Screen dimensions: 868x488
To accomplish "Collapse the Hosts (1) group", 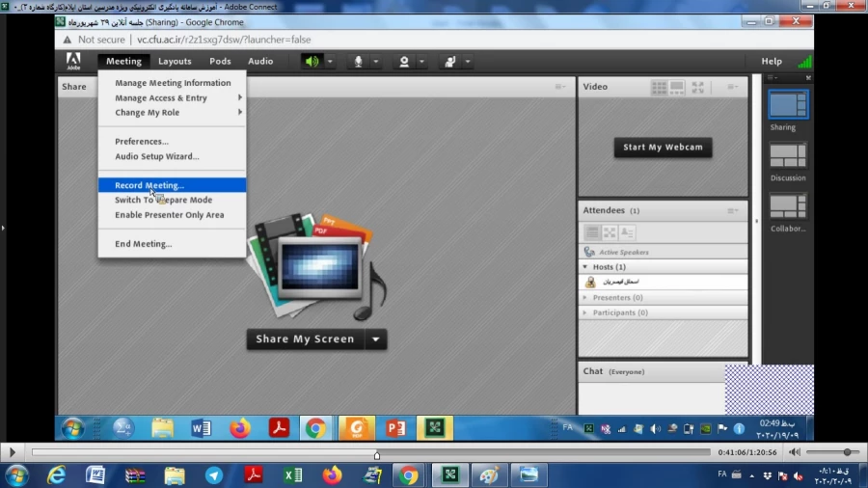I will pos(585,267).
